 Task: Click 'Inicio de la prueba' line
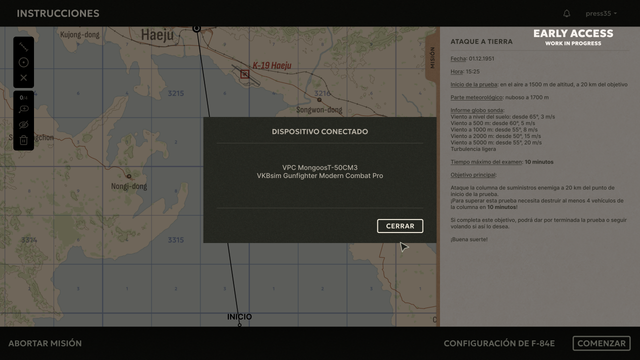point(539,84)
